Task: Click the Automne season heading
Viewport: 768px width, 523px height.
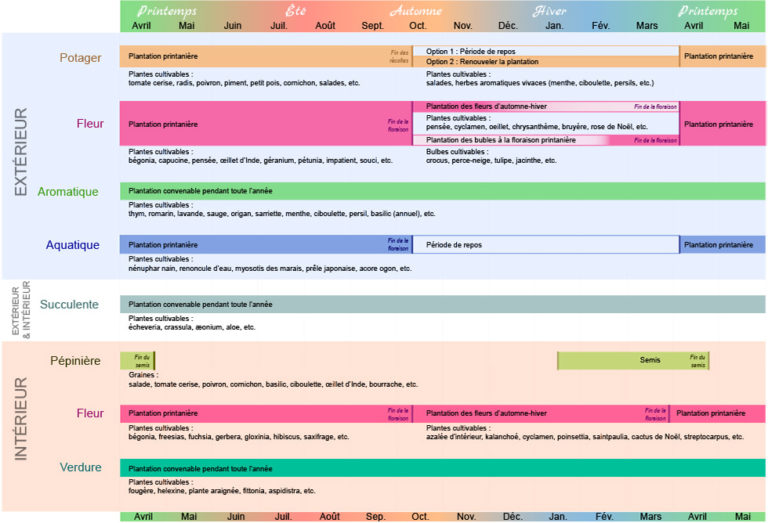Action: [416, 11]
